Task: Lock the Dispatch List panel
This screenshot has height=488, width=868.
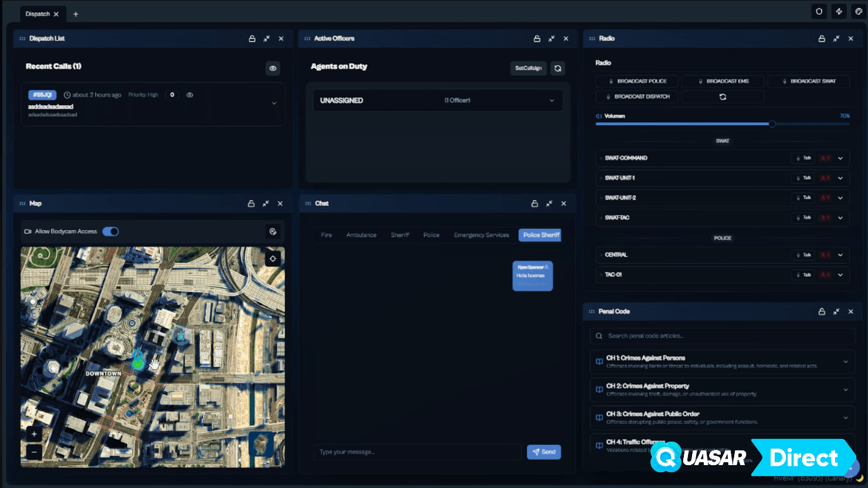Action: click(x=252, y=39)
